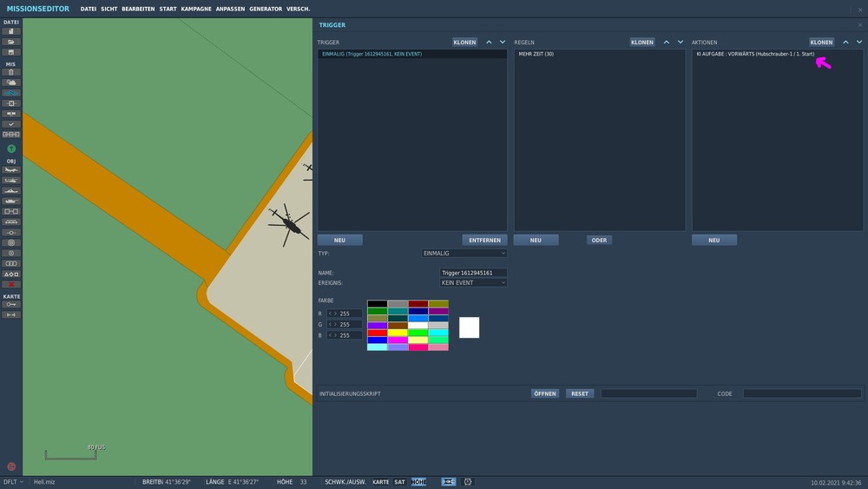Image resolution: width=868 pixels, height=489 pixels.
Task: Open the weather settings cloud icon
Action: click(x=11, y=83)
